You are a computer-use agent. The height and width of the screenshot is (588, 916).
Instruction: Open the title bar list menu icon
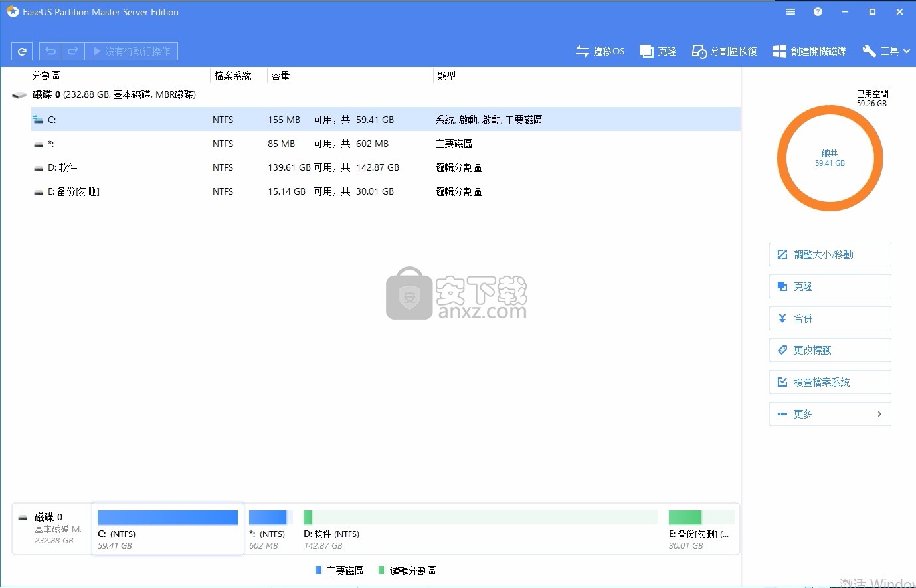pyautogui.click(x=790, y=12)
